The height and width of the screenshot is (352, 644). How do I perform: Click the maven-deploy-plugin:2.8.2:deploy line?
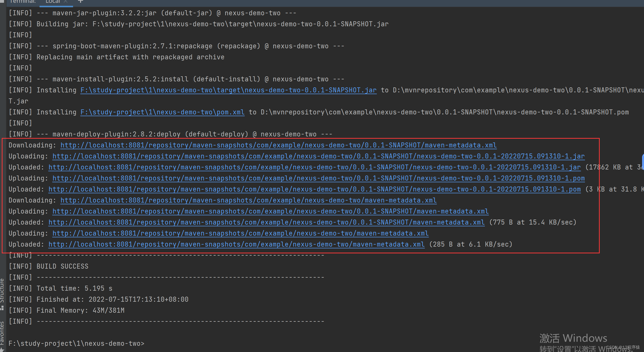(x=170, y=134)
